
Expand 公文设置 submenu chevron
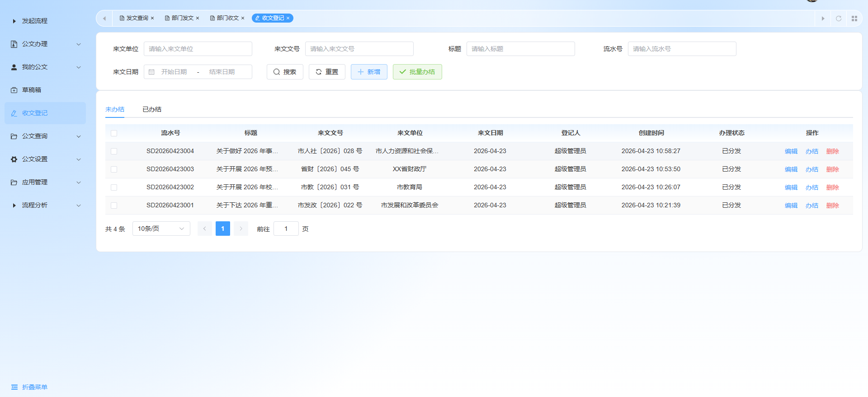(79, 159)
